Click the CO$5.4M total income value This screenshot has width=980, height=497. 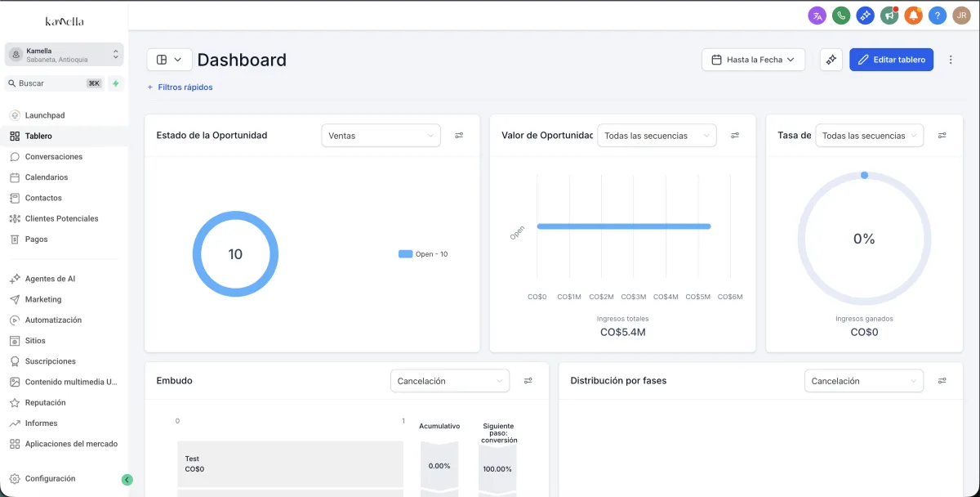coord(623,333)
